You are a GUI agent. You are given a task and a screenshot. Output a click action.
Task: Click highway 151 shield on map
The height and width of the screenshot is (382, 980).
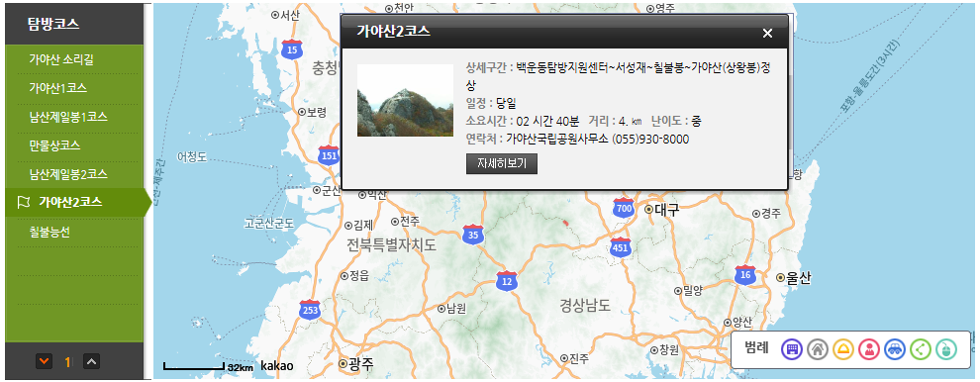[x=328, y=155]
